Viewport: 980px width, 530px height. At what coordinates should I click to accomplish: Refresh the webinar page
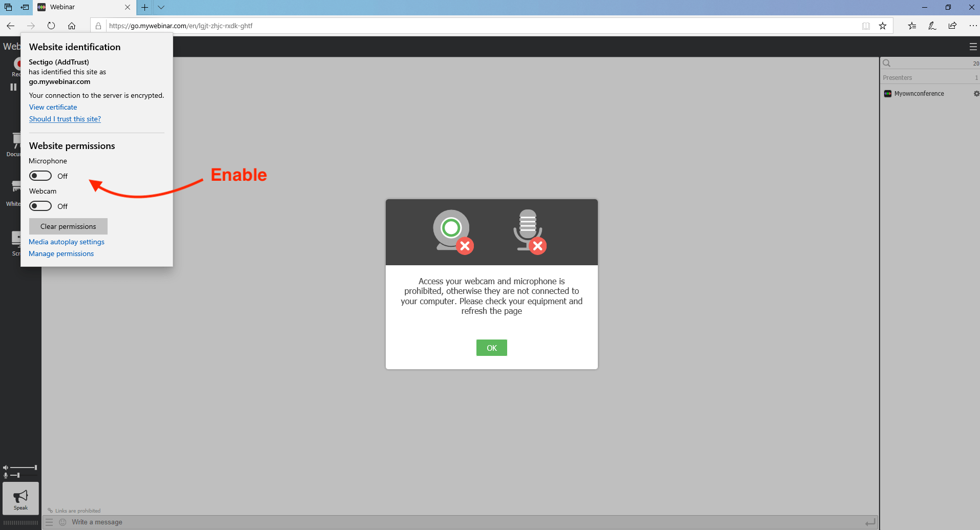pos(51,26)
